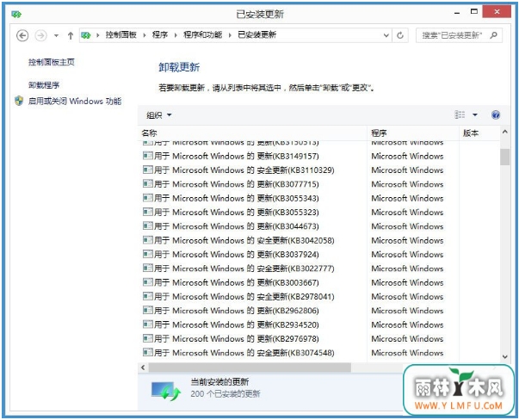519x420 pixels.
Task: Click the search magnifier icon
Action: [493, 35]
